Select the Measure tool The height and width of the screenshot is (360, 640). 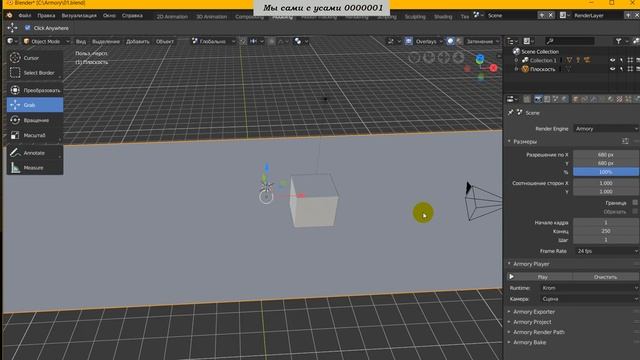[x=35, y=167]
